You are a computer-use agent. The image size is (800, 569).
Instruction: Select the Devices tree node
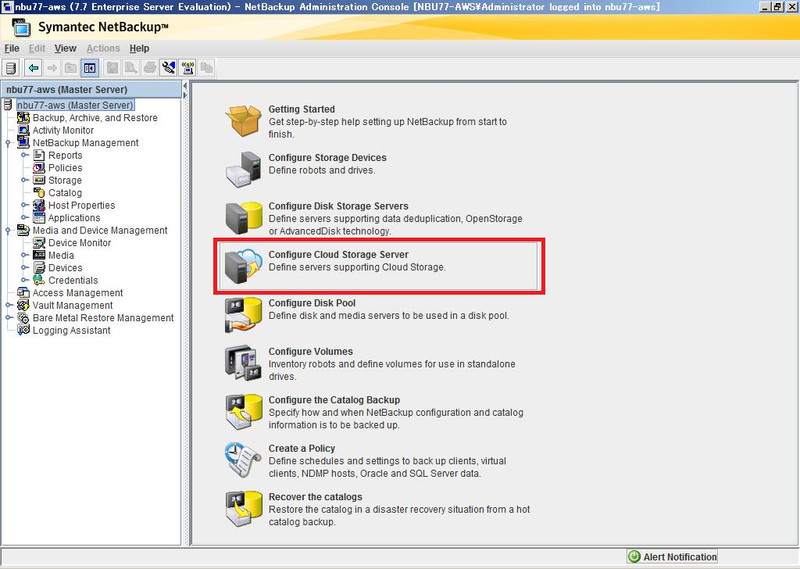(65, 268)
